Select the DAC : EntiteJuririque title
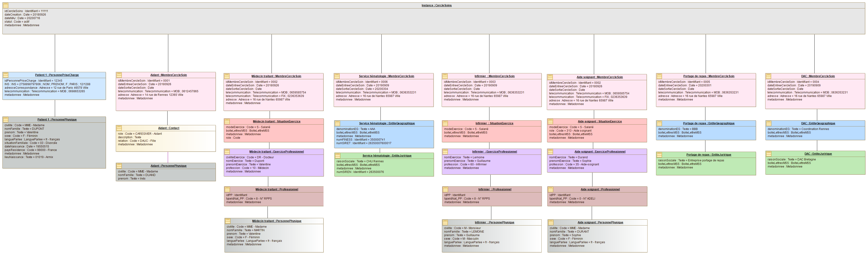 pos(818,154)
